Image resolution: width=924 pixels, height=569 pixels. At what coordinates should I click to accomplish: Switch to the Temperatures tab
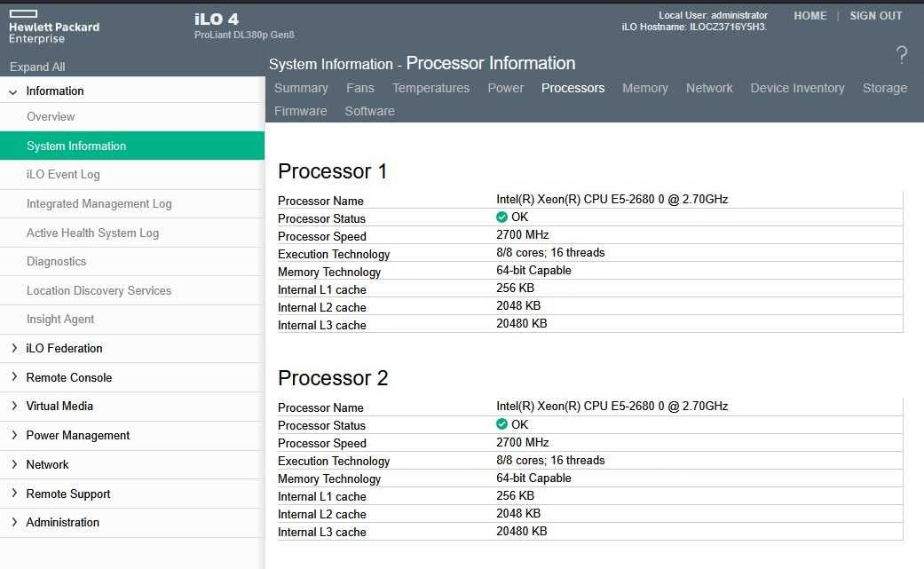click(x=430, y=89)
